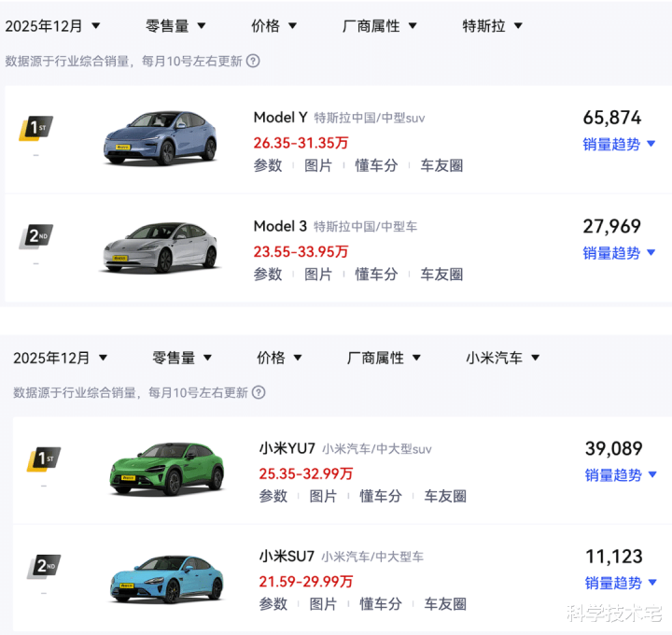Click the 1st rank badge for 小米YU7
The image size is (672, 635).
(43, 459)
